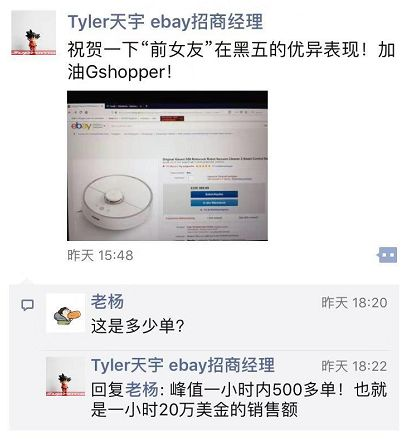This screenshot has height=439, width=406.
Task: Open 老杨's name link in comments
Action: point(107,302)
